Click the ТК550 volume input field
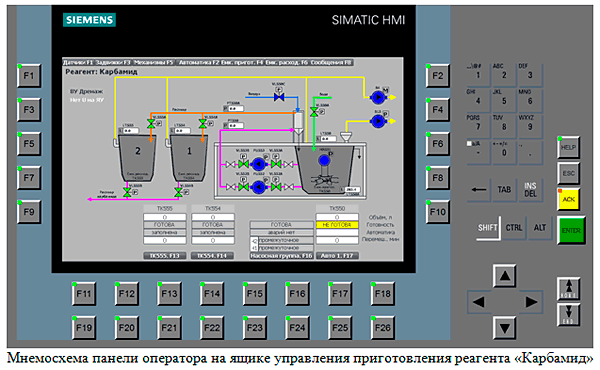 coord(337,217)
